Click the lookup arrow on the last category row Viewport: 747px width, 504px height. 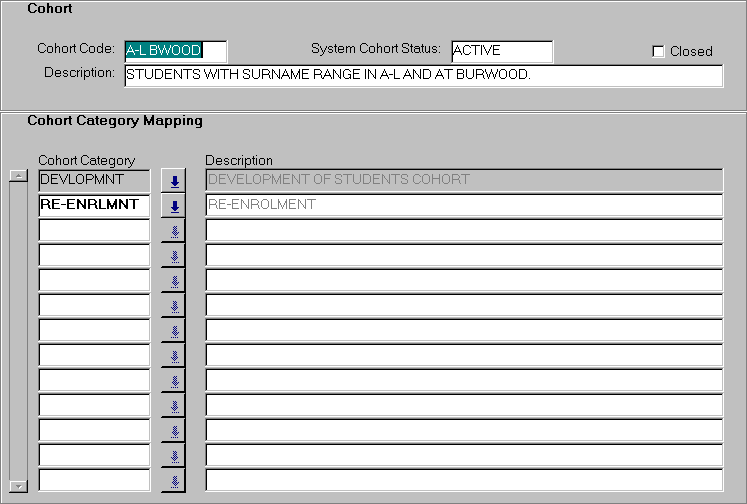[174, 481]
